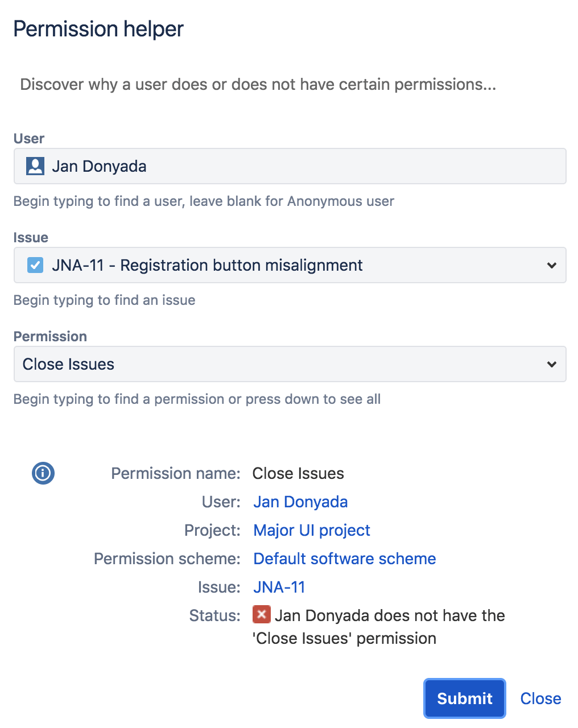This screenshot has height=728, width=578.
Task: Click the red error icon in the Status row
Action: coord(261,615)
